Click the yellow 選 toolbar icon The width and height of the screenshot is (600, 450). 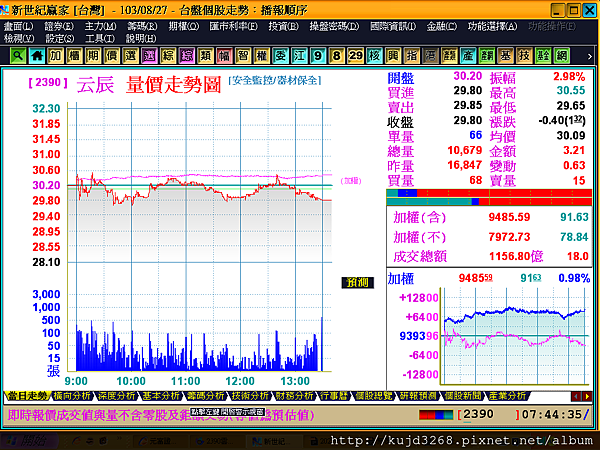point(130,56)
